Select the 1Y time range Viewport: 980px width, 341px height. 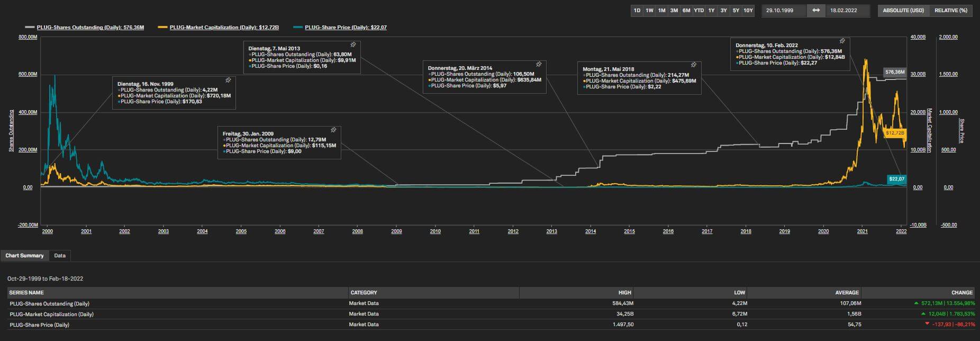click(x=711, y=11)
